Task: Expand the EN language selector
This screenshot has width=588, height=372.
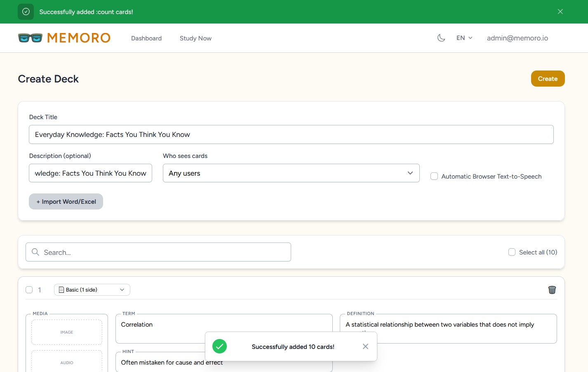Action: coord(464,38)
